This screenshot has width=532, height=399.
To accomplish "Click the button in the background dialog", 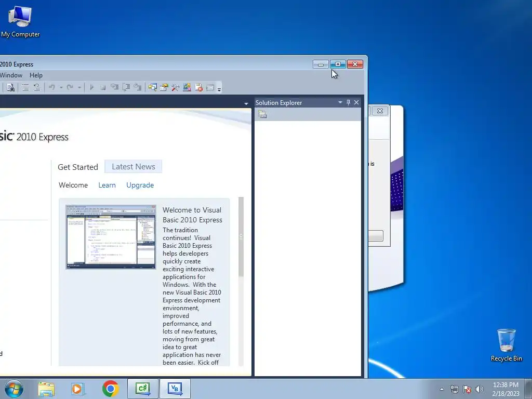I will pos(376,236).
